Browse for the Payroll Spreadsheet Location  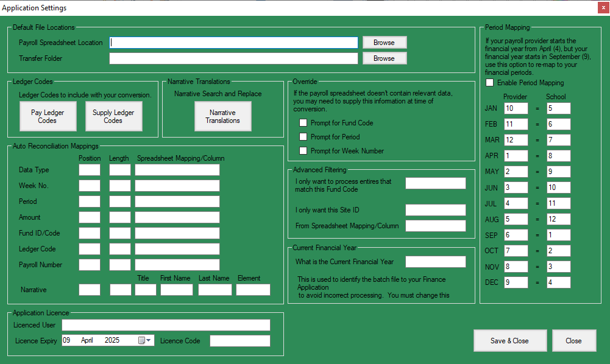click(384, 43)
